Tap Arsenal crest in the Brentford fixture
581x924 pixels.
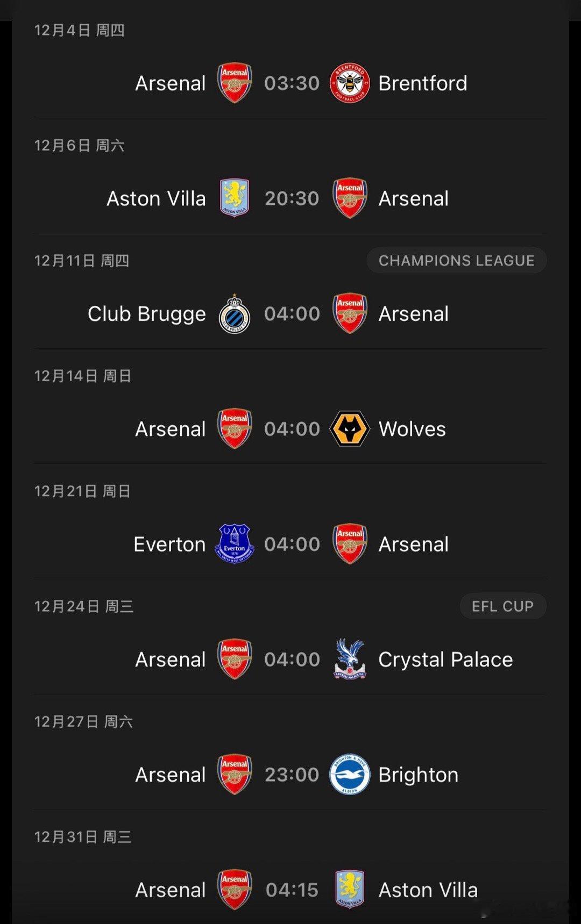point(235,83)
